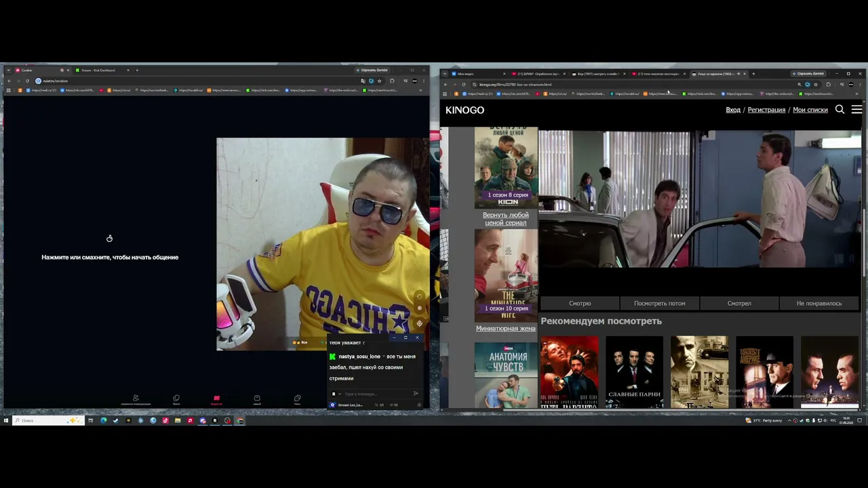This screenshot has height=488, width=868.
Task: Expand the chat identity dropdown next to R
Action: click(x=339, y=394)
